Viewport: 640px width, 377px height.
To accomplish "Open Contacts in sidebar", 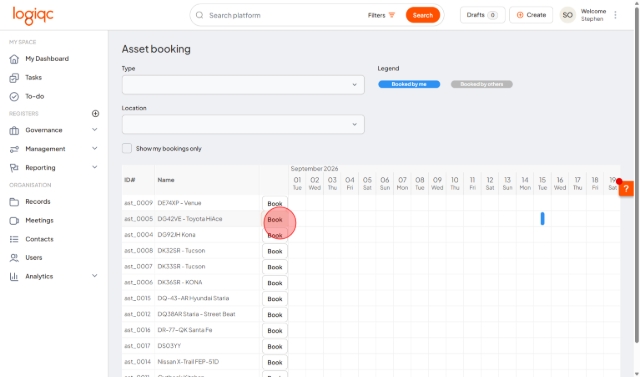I will (39, 239).
